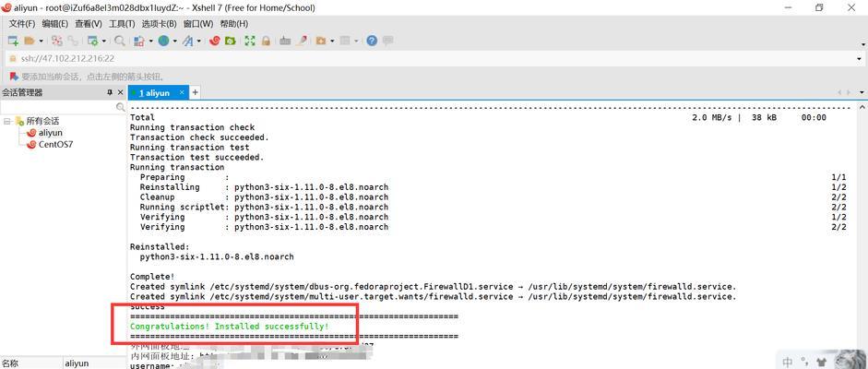Viewport: 868px width, 369px height.
Task: Pin the session manager panel
Action: [x=110, y=93]
